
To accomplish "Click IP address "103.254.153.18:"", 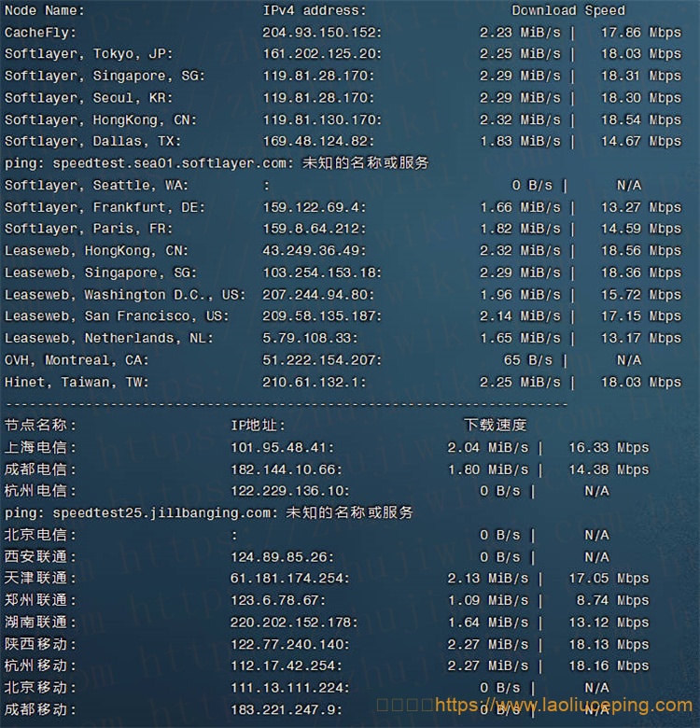I will 322,273.
